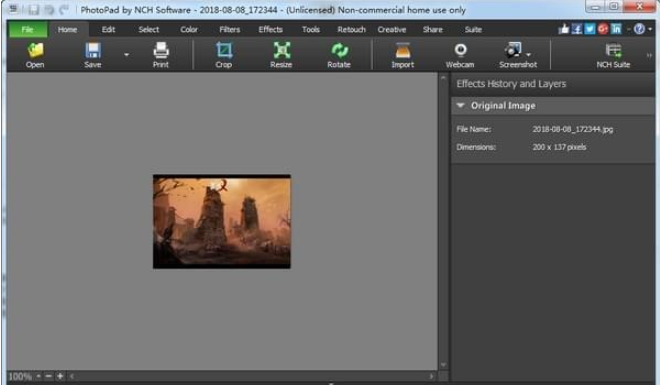Open the Screenshot dropdown arrow
Image resolution: width=660 pixels, height=385 pixels.
coord(529,54)
